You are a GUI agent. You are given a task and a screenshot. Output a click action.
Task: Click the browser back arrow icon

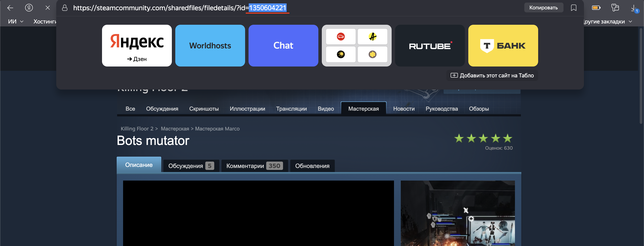pyautogui.click(x=10, y=8)
